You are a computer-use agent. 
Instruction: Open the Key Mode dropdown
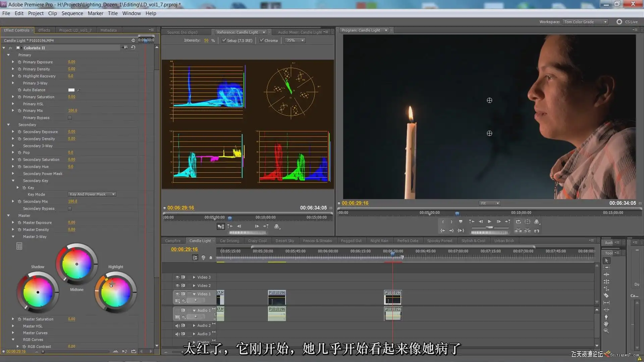pos(92,194)
